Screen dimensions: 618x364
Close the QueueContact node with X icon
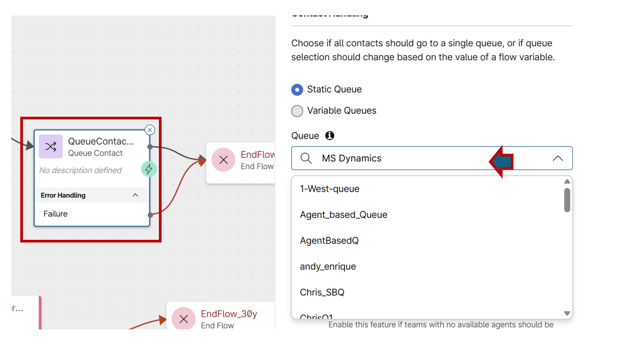(150, 130)
